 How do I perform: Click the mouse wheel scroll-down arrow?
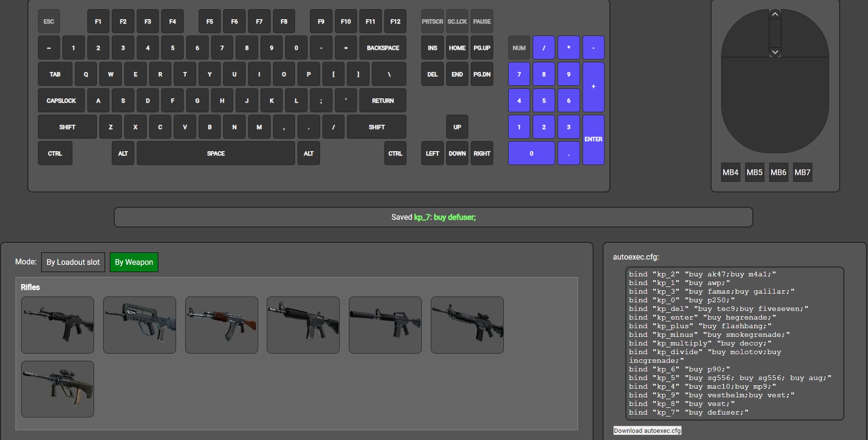[775, 52]
